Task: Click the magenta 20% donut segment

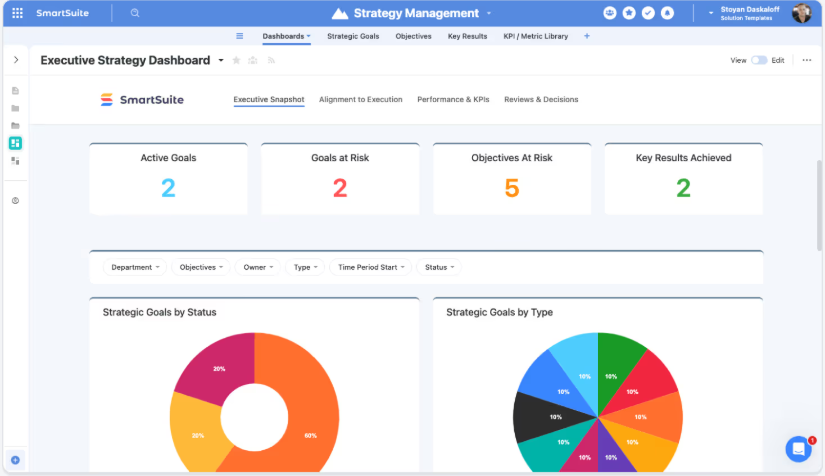Action: pos(219,369)
